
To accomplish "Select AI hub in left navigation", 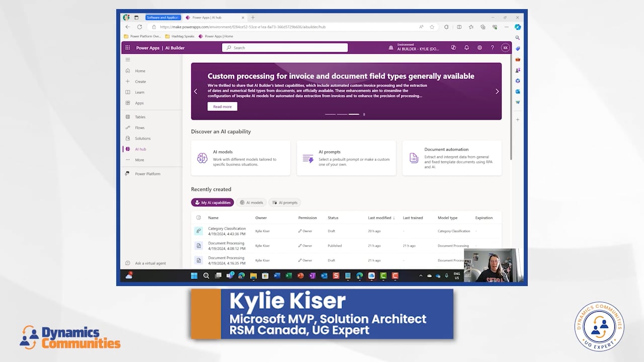I will pyautogui.click(x=140, y=149).
